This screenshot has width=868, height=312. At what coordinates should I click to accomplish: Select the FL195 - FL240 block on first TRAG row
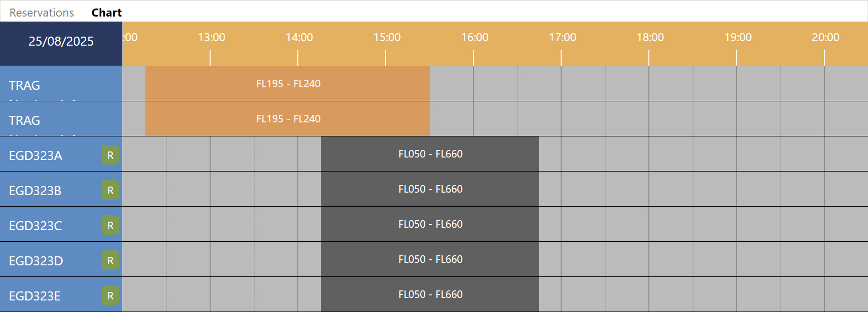click(287, 84)
